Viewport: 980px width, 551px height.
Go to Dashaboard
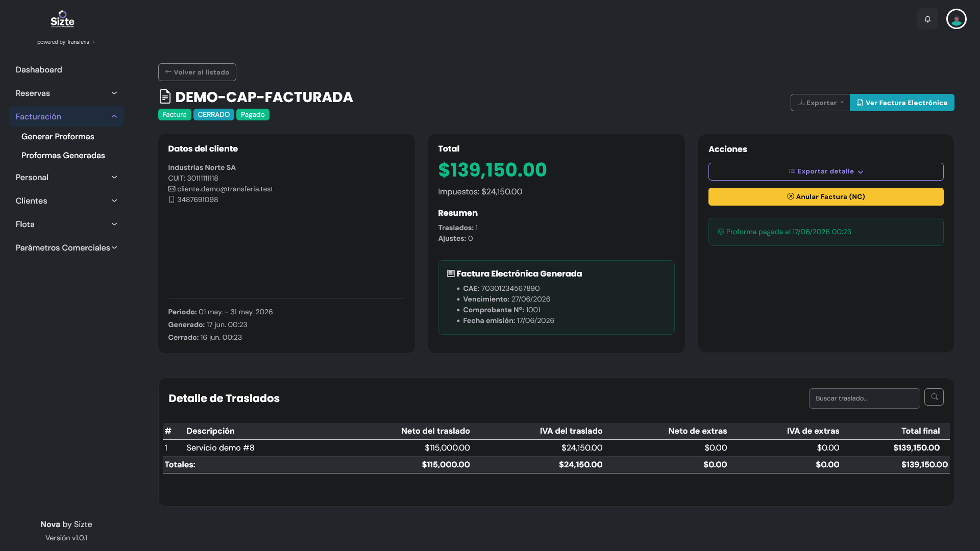click(x=39, y=69)
